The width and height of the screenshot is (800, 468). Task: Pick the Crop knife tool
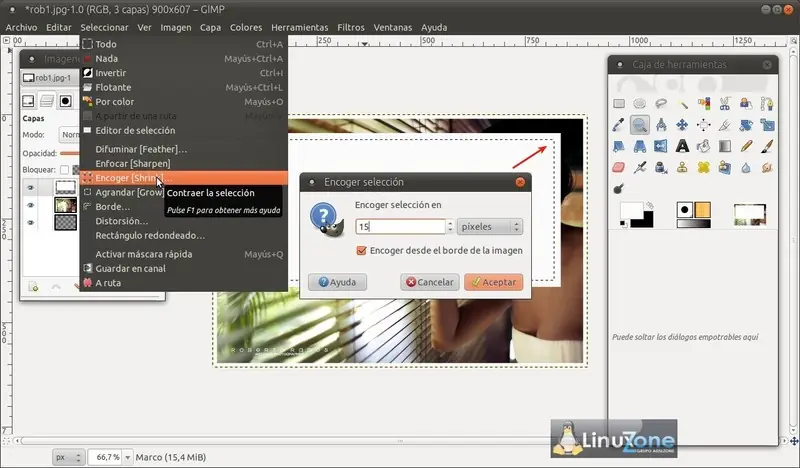pos(724,125)
